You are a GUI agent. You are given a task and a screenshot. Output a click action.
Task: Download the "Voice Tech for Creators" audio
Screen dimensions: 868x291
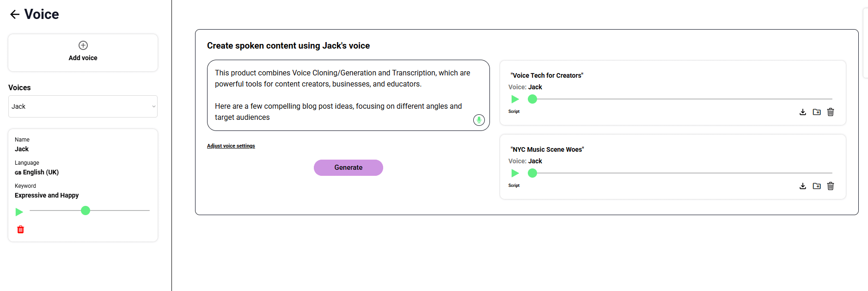(803, 112)
